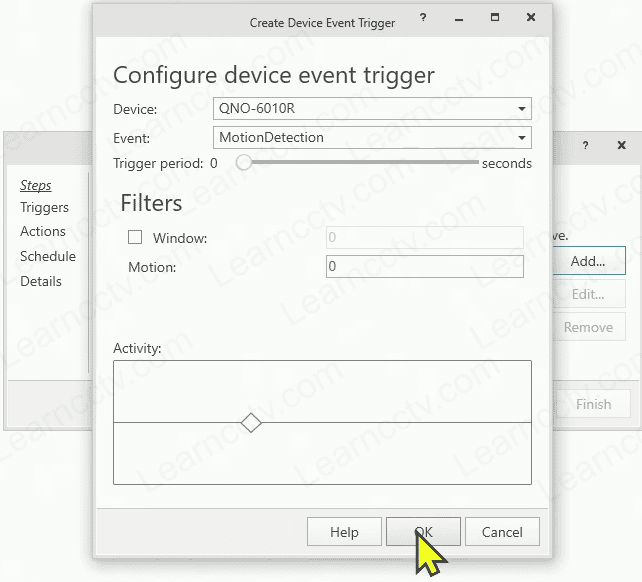Open the Device dropdown showing QNO-6010R
This screenshot has height=582, width=642.
click(x=372, y=109)
